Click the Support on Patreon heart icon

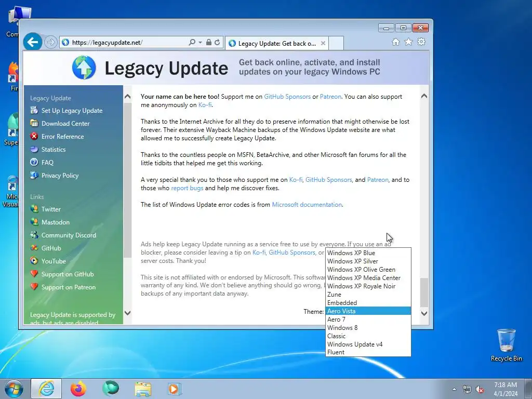[x=34, y=287]
